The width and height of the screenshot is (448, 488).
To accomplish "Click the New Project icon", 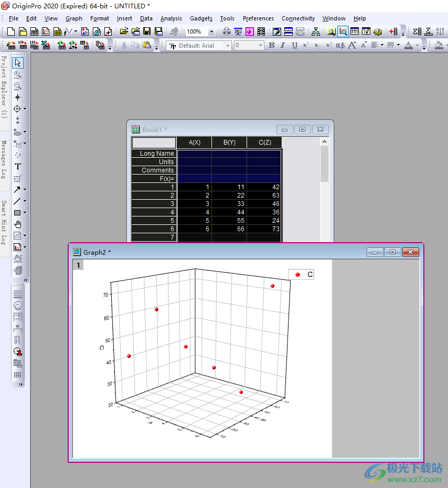I will click(10, 32).
